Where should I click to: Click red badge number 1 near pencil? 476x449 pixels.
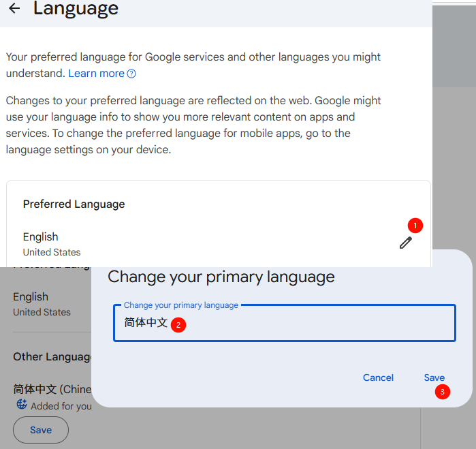tap(415, 225)
